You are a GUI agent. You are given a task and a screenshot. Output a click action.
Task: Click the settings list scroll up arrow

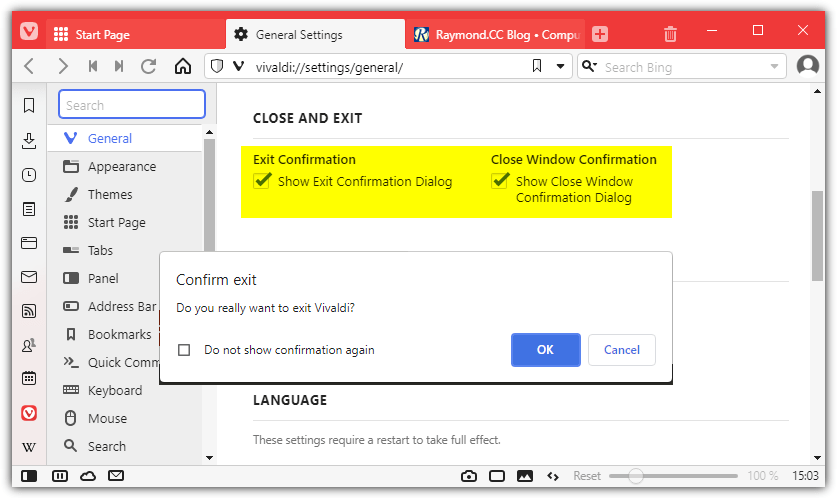tap(209, 132)
